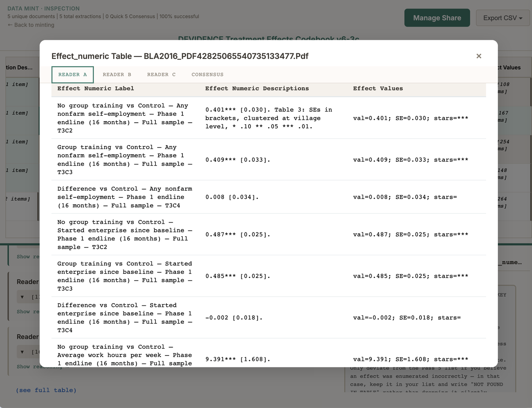The width and height of the screenshot is (532, 408).
Task: Select the val=0.487; SE=0.025 value cell
Action: point(410,234)
